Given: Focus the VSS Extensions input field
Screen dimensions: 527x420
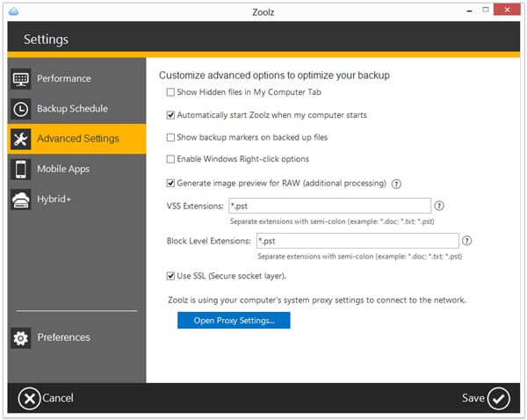Looking at the screenshot, I should (x=329, y=206).
